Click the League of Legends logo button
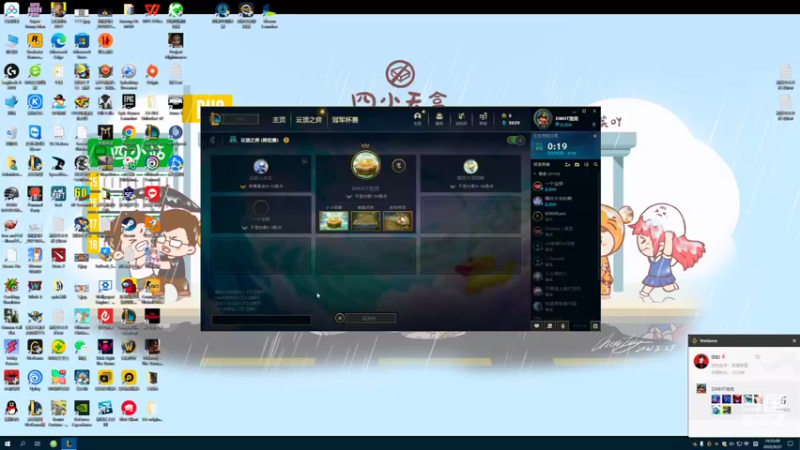The image size is (800, 450). click(x=216, y=119)
